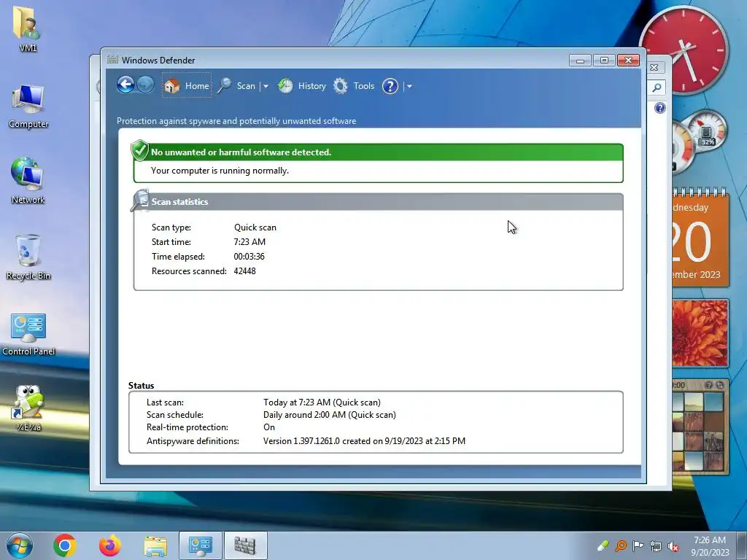Start a scan with the Scan button
Screen dimensions: 747x560
(237, 86)
